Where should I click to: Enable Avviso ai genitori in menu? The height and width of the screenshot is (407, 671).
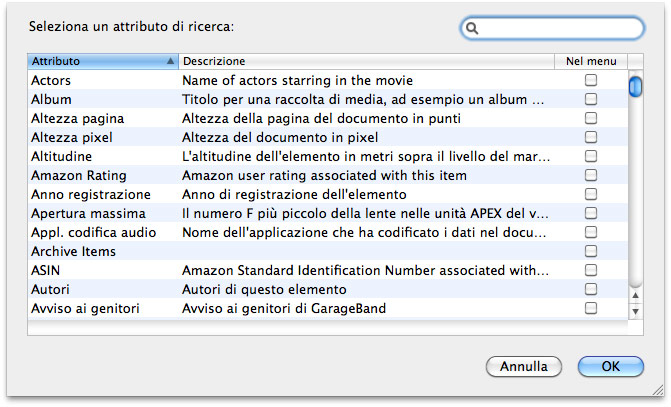point(591,308)
